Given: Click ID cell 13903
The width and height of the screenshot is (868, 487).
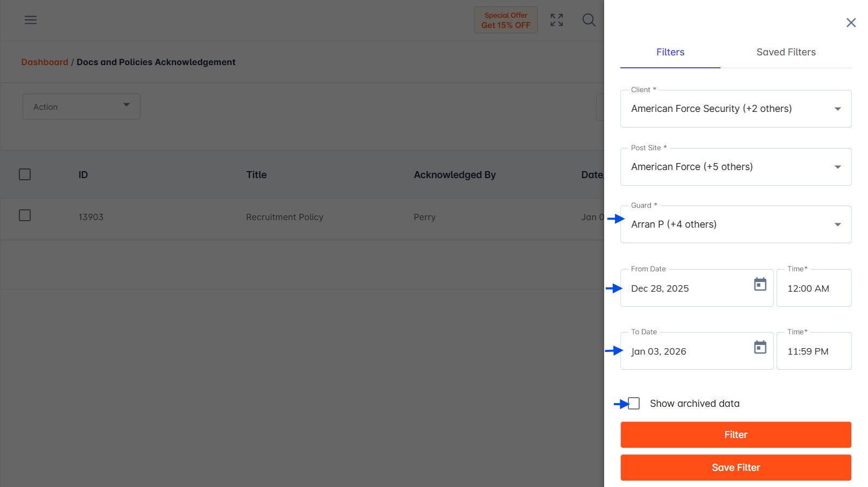Looking at the screenshot, I should [91, 217].
